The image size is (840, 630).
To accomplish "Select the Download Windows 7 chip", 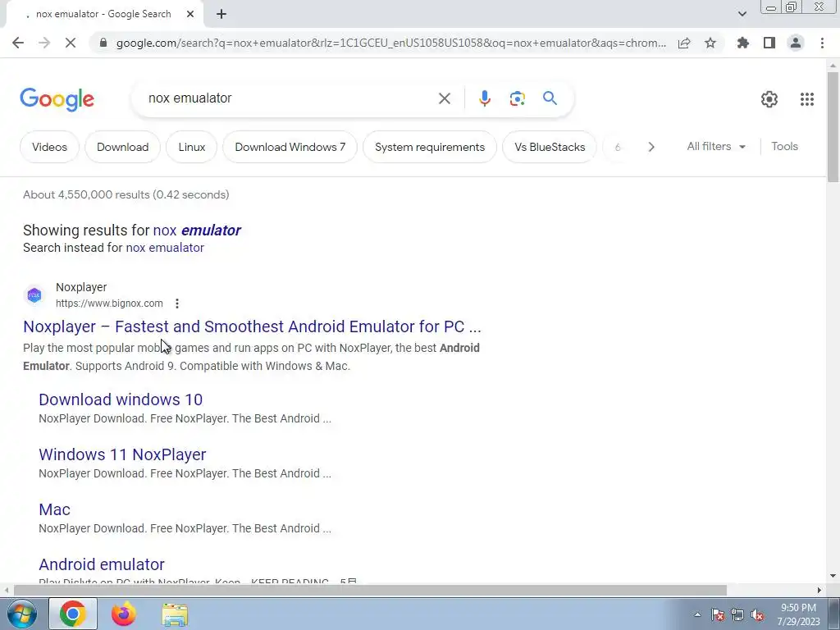I will click(290, 147).
